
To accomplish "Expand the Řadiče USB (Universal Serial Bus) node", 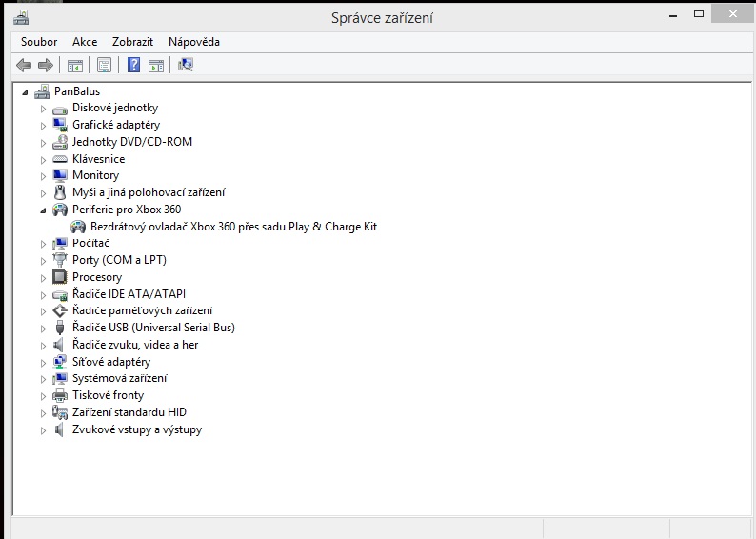I will point(43,329).
